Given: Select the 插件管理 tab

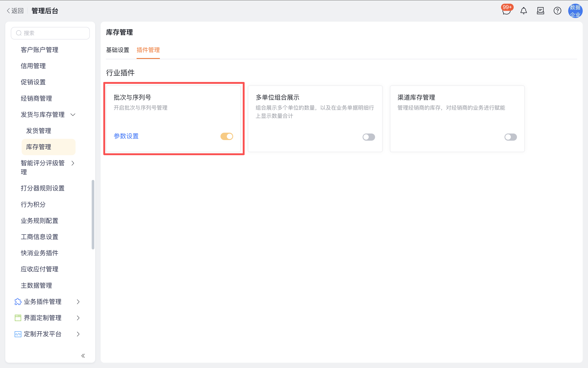Looking at the screenshot, I should pyautogui.click(x=148, y=50).
